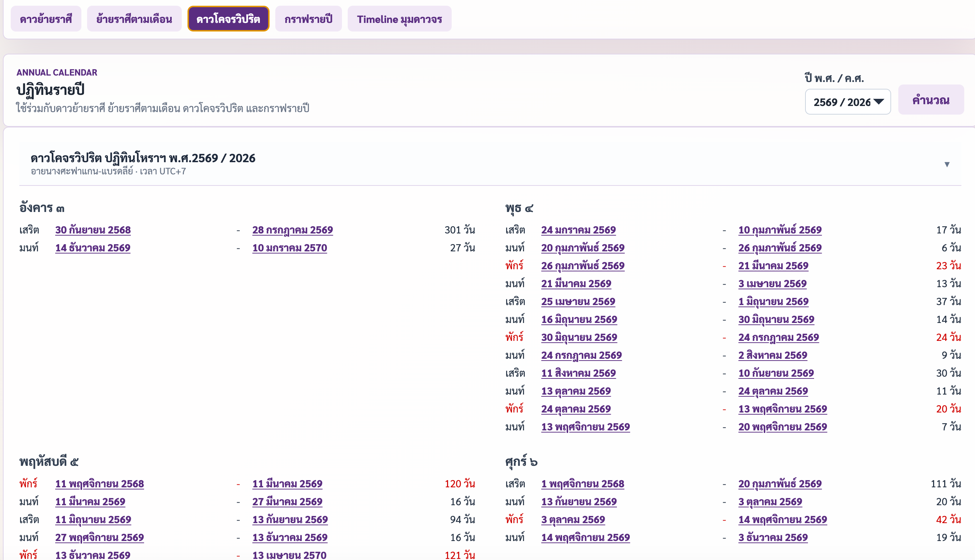Select the ดาวโคจรวิปริต tab
975x560 pixels.
tap(228, 19)
